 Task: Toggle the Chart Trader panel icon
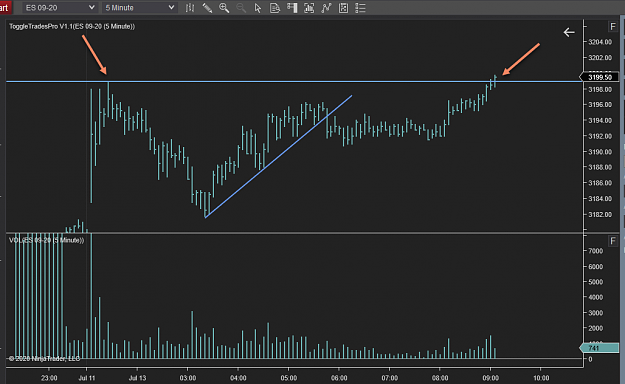click(x=292, y=8)
